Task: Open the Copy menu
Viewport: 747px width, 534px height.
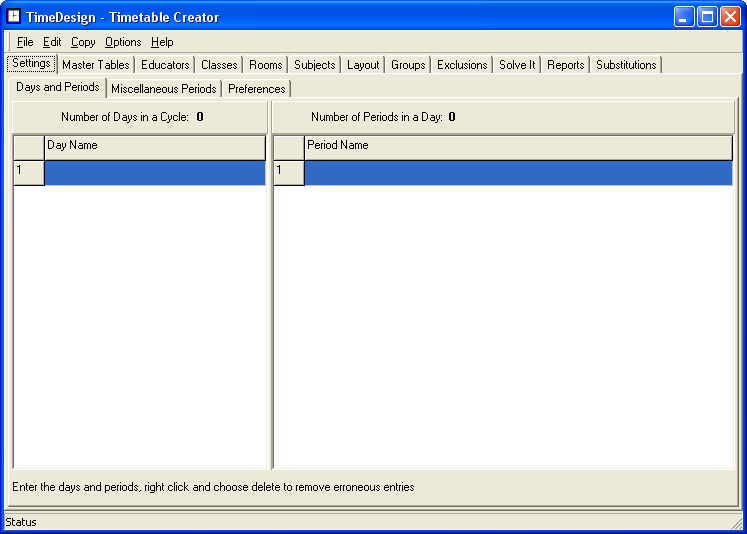Action: click(83, 42)
